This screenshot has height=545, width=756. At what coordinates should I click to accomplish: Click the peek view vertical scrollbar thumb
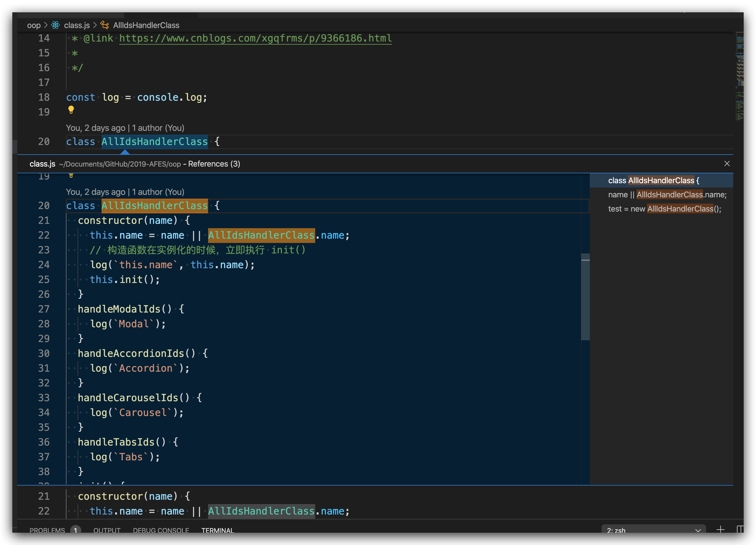pos(585,297)
